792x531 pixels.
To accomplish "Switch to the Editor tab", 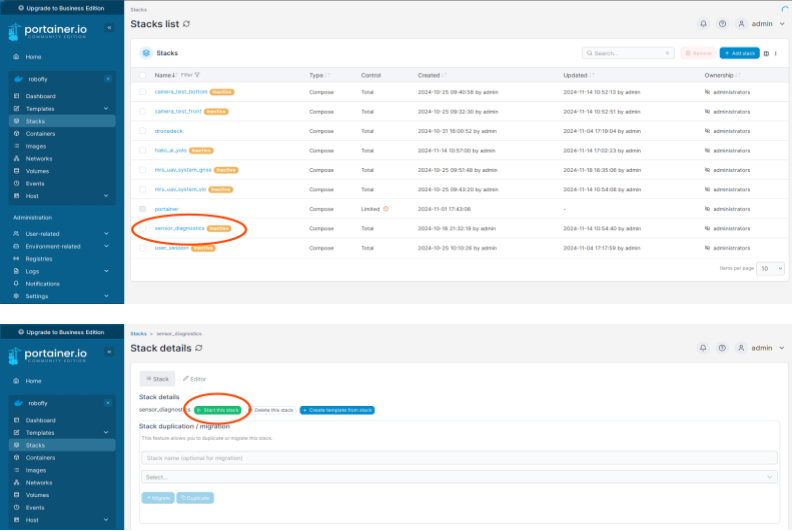I will click(x=194, y=379).
